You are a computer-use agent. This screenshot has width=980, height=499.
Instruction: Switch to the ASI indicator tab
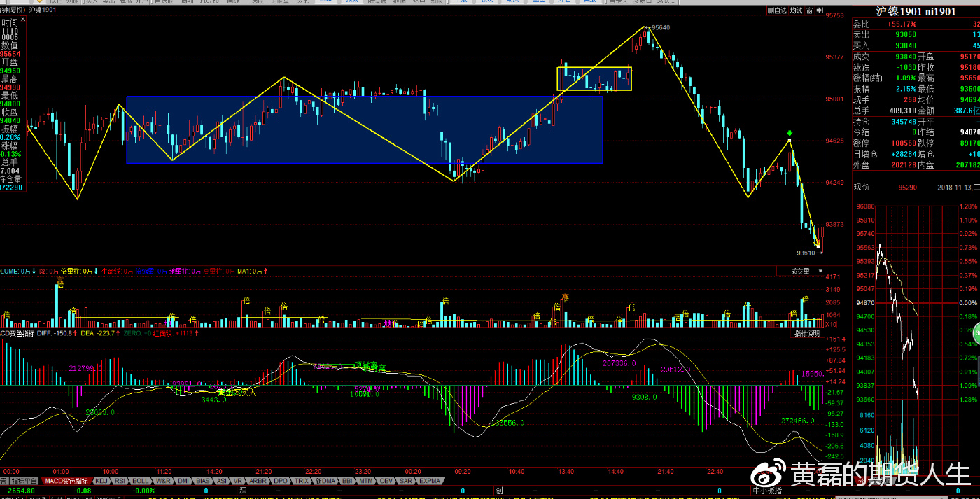tap(222, 481)
